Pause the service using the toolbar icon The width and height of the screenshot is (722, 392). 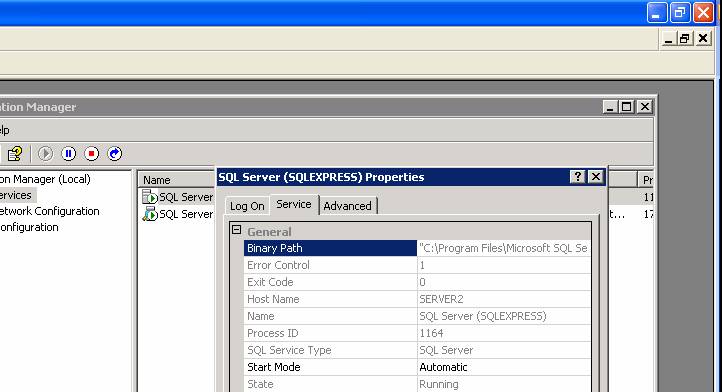point(69,153)
